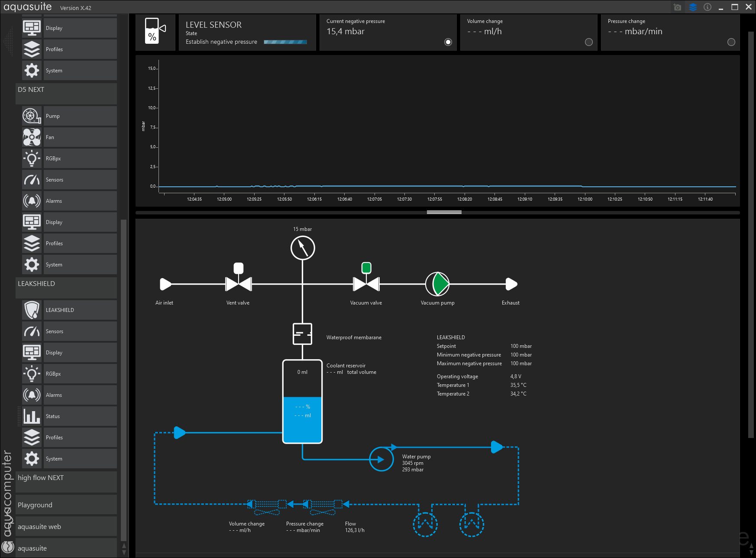Viewport: 756px width, 558px height.
Task: Expand the Playground section
Action: (x=66, y=505)
